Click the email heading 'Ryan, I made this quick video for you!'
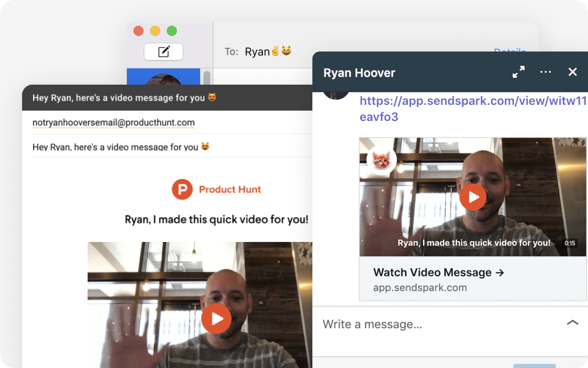Viewport: 588px width, 368px height. point(216,219)
